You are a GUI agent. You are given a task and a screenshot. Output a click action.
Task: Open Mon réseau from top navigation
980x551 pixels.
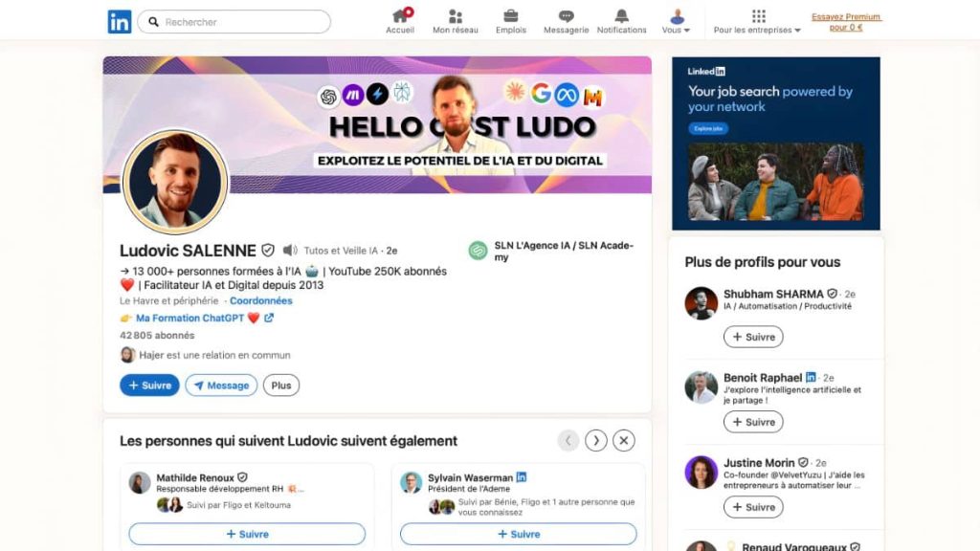coord(455,21)
